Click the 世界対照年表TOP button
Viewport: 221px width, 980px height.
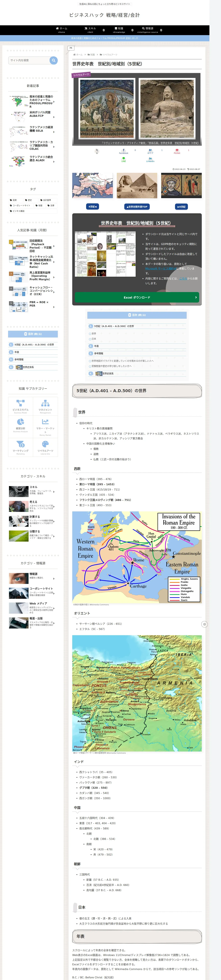[137, 207]
